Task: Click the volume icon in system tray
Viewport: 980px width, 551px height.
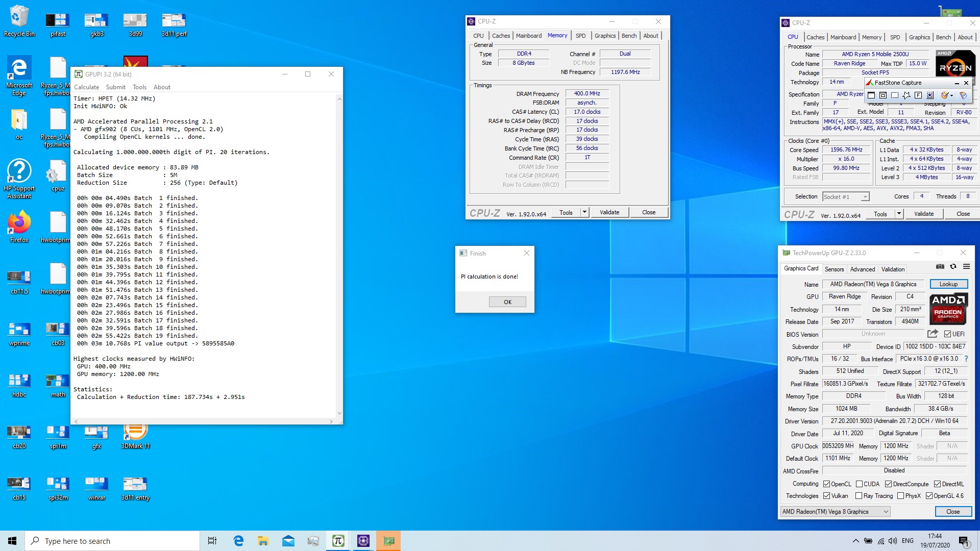Action: 892,541
